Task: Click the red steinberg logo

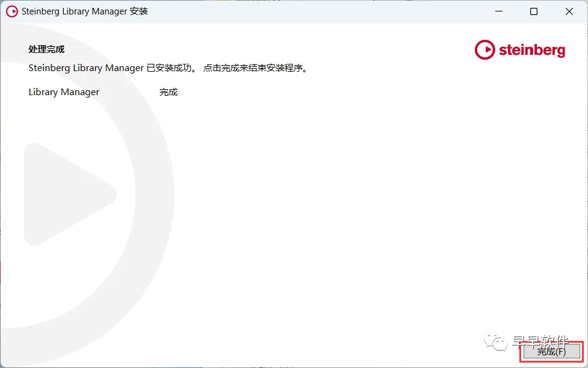Action: coord(520,50)
